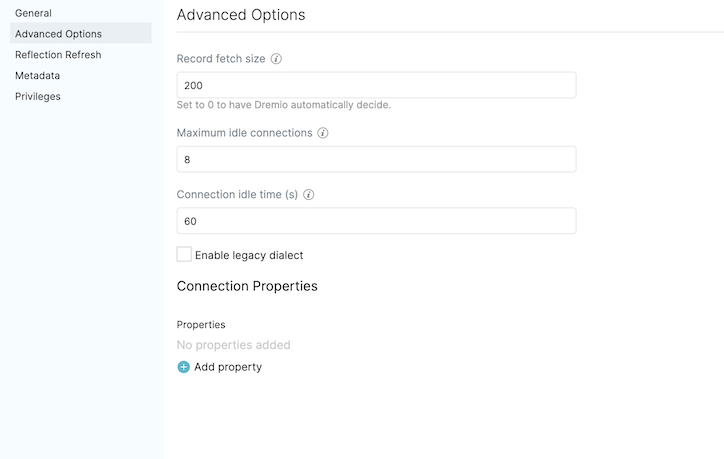Focus the Maximum idle connections field

point(376,159)
